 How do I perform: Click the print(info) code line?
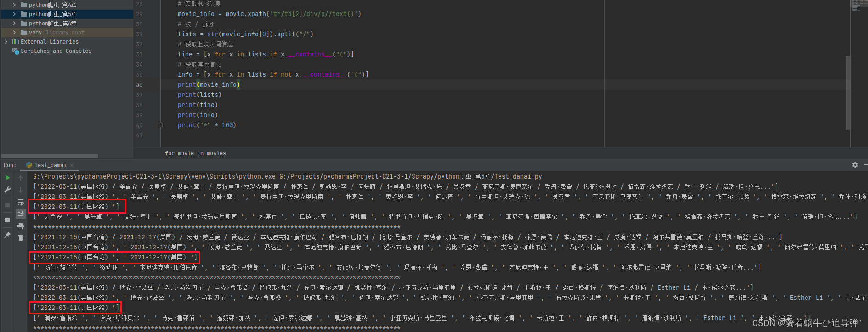[x=198, y=115]
